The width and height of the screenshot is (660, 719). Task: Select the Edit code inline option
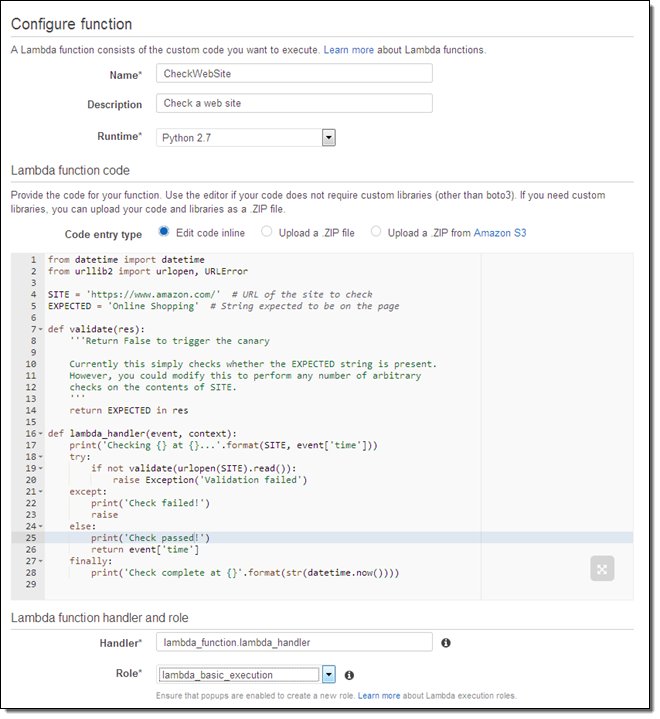164,232
